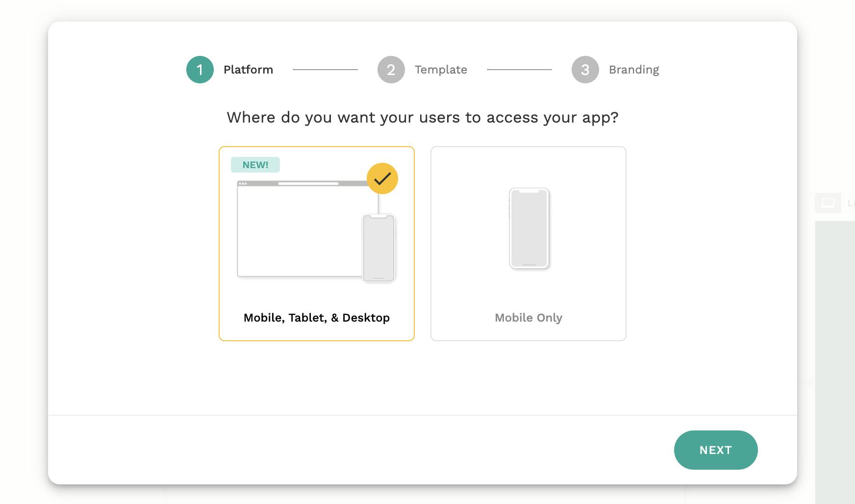This screenshot has width=855, height=504.
Task: Go to the Template step label
Action: click(441, 70)
